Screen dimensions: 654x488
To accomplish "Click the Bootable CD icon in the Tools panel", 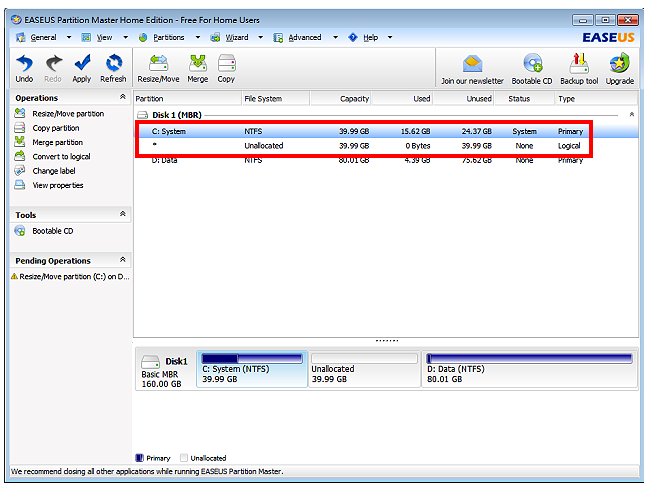I will [20, 231].
